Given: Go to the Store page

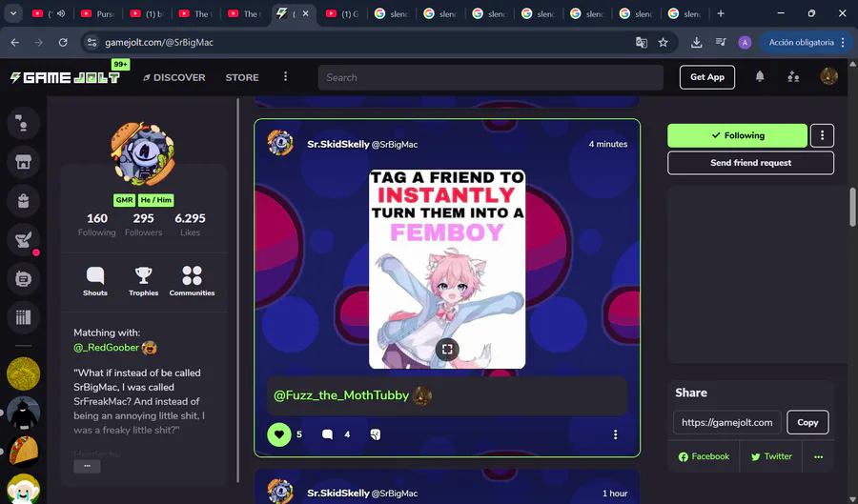Looking at the screenshot, I should (x=242, y=77).
